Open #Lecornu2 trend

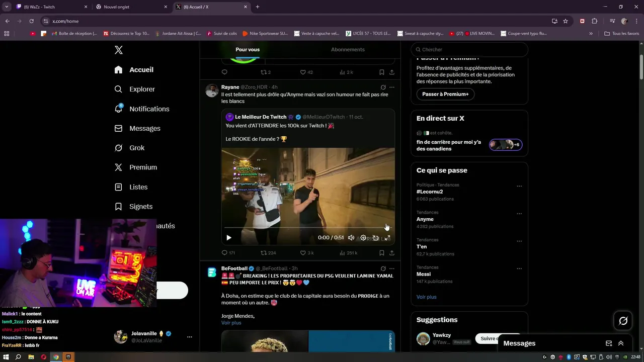(x=430, y=192)
